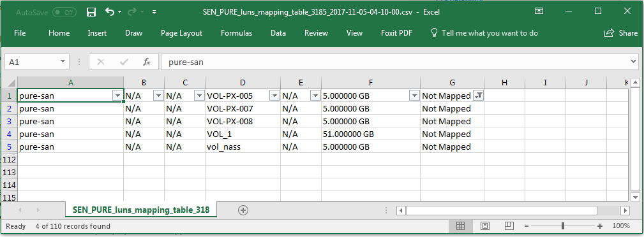The width and height of the screenshot is (644, 237).
Task: Open the Page Layout tab
Action: pyautogui.click(x=181, y=33)
